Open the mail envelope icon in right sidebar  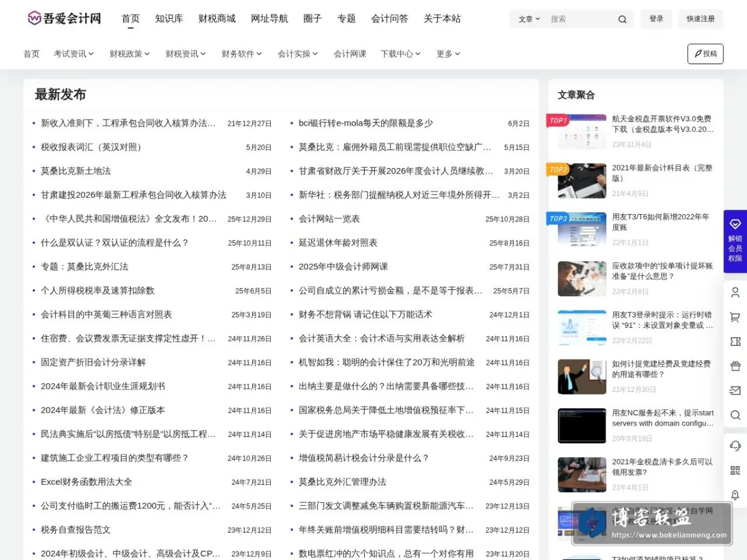coord(735,390)
